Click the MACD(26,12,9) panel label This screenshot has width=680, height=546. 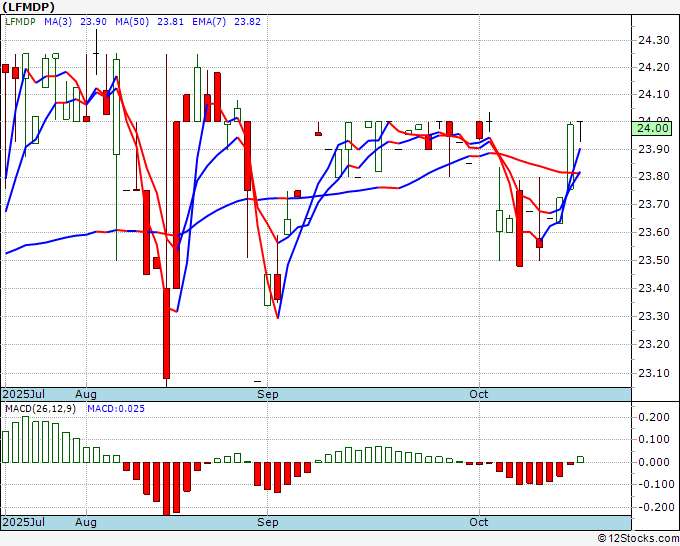pos(40,409)
